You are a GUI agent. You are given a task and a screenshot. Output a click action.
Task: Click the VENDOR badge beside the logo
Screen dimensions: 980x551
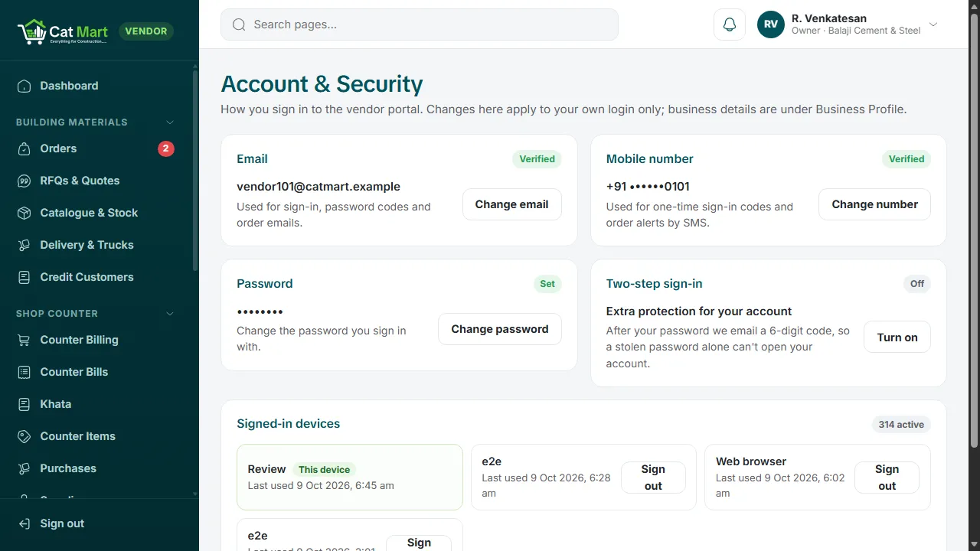(x=146, y=31)
